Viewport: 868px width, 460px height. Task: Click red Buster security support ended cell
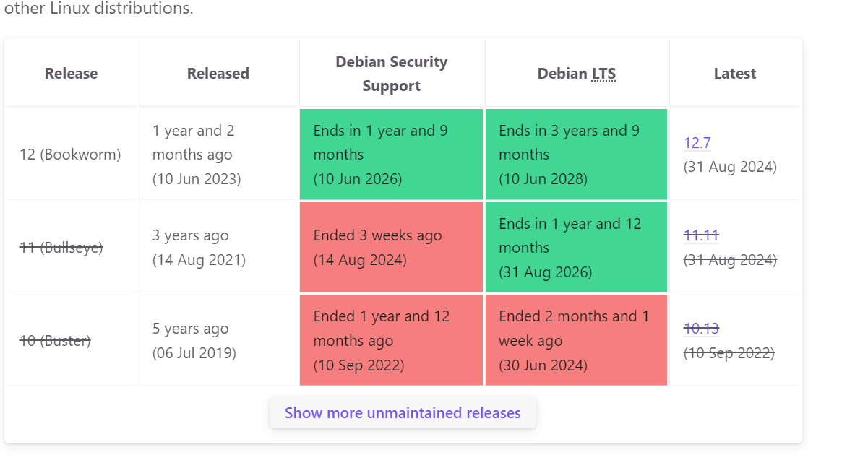pyautogui.click(x=391, y=340)
